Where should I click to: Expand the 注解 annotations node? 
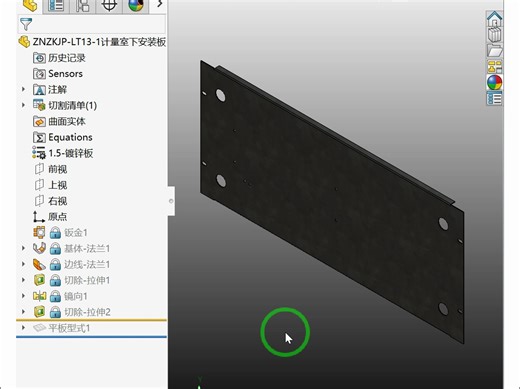pos(23,89)
